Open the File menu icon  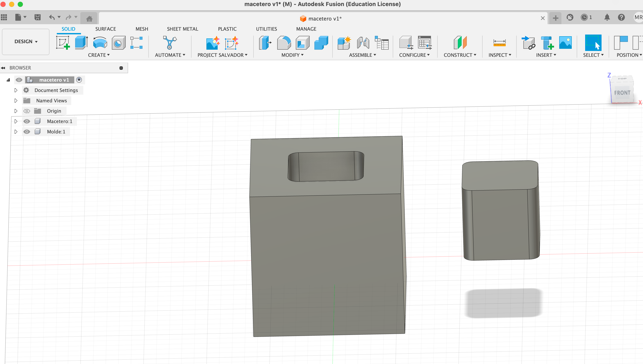[21, 17]
